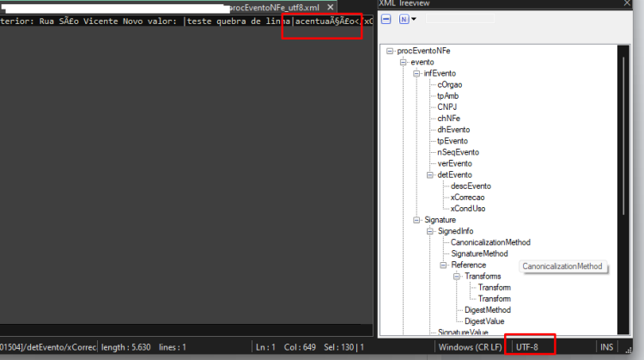Select the detEvento tree label
Screen dimensions: 644x360
454,175
